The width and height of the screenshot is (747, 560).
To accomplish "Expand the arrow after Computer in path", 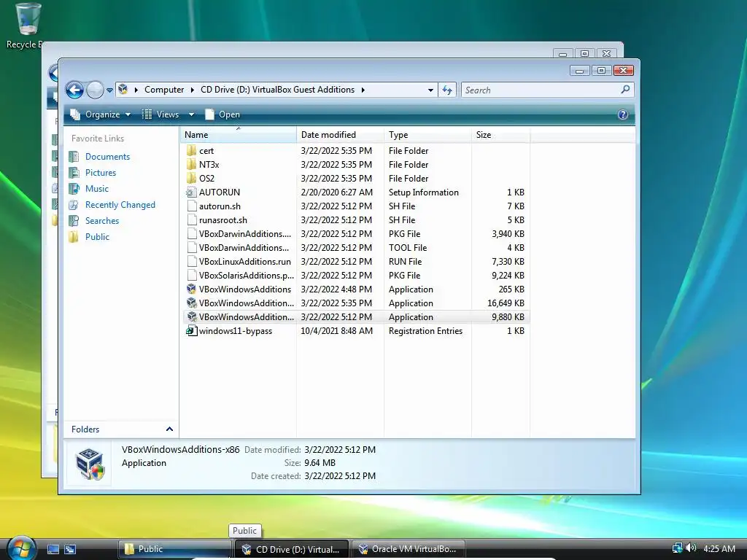I will (x=193, y=90).
